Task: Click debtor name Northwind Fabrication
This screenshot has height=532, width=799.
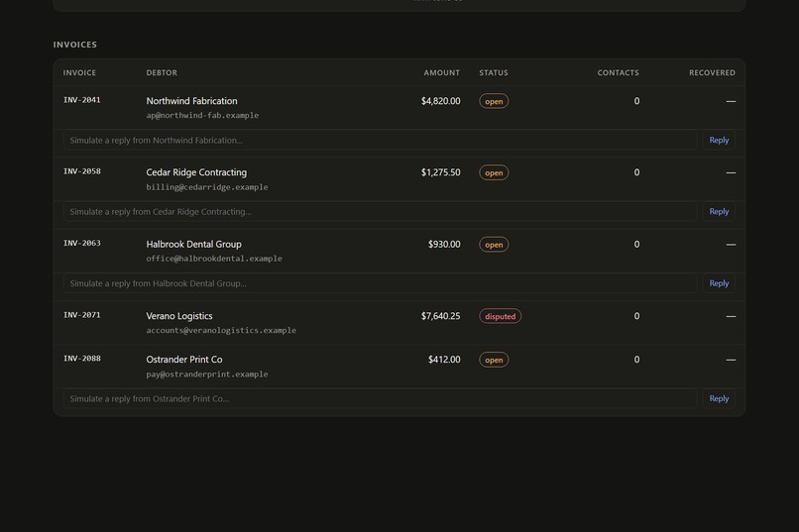Action: tap(191, 101)
